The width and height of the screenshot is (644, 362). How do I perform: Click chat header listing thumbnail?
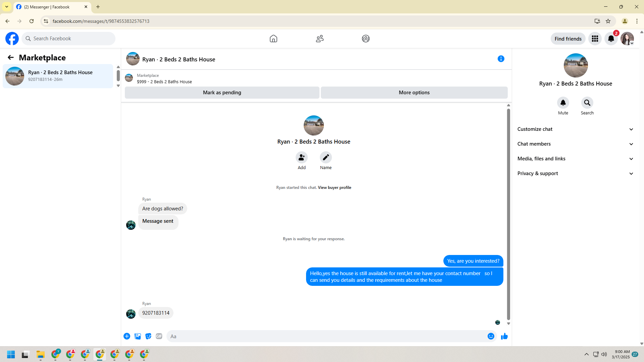(133, 59)
